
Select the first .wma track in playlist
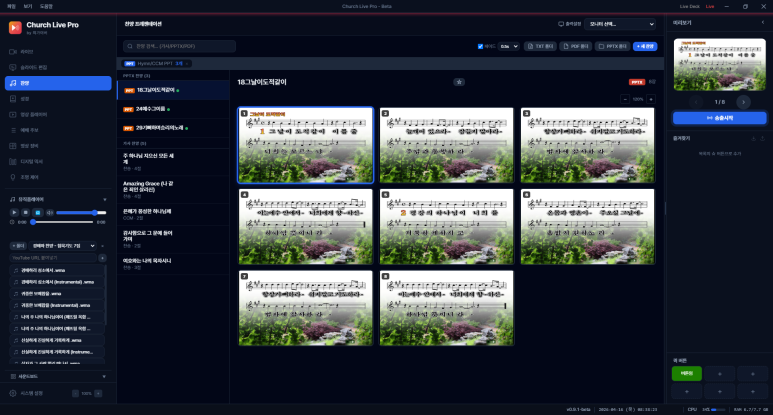pyautogui.click(x=57, y=270)
